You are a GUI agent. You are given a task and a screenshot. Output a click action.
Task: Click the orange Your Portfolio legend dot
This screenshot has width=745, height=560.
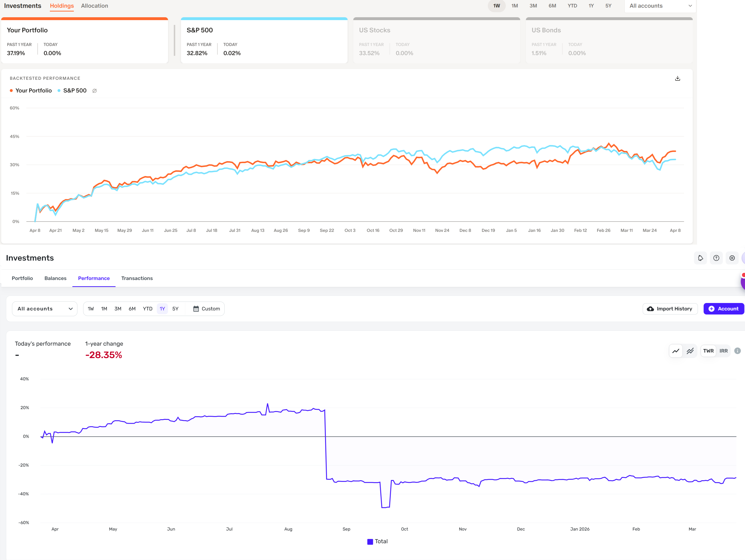(x=12, y=91)
